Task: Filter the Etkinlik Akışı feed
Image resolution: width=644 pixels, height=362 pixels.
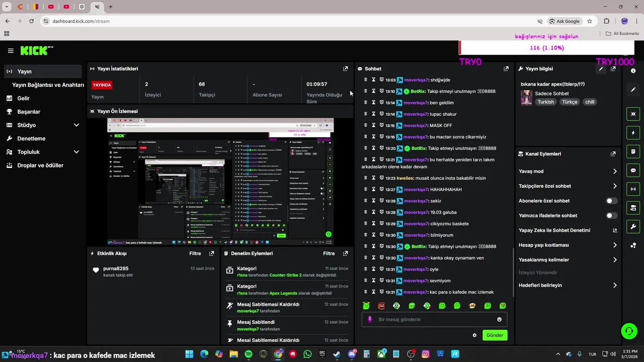Action: click(195, 254)
